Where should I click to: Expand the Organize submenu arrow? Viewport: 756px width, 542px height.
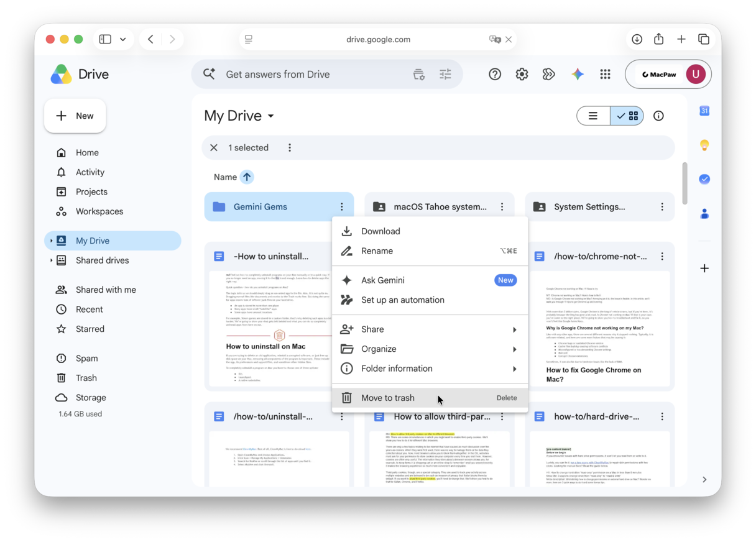[515, 349]
